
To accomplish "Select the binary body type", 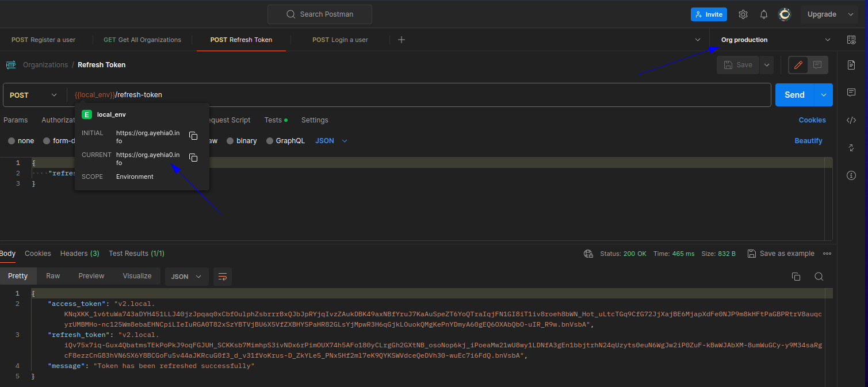I will (242, 141).
